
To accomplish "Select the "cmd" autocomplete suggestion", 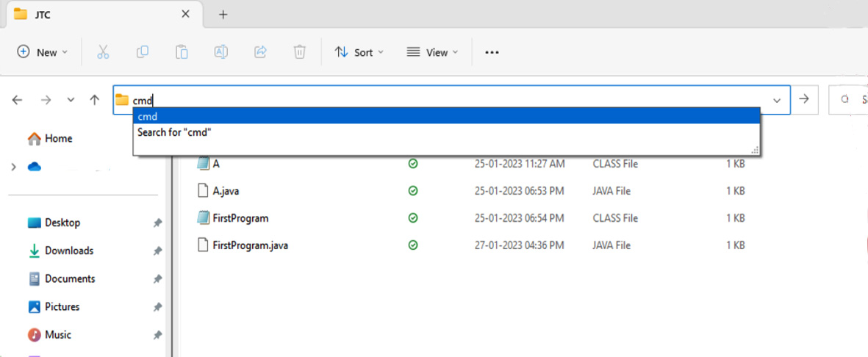I will pyautogui.click(x=445, y=116).
